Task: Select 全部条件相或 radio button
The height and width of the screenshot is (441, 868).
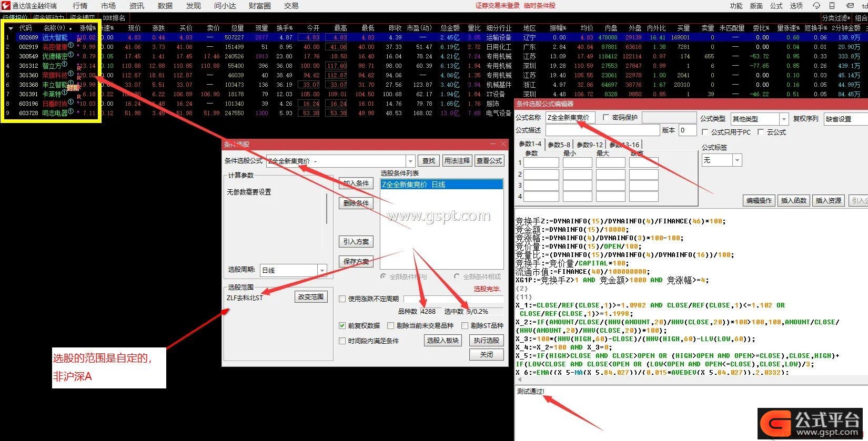Action: click(457, 276)
